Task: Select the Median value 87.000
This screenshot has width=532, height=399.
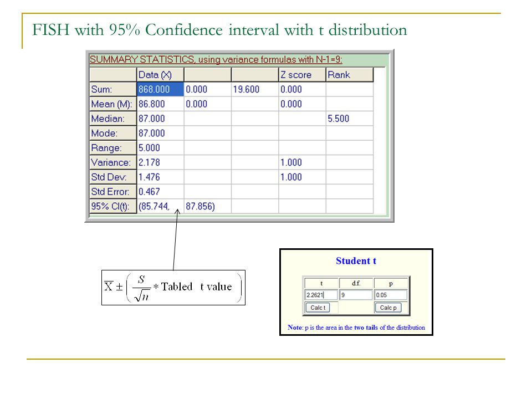Action: (x=160, y=119)
